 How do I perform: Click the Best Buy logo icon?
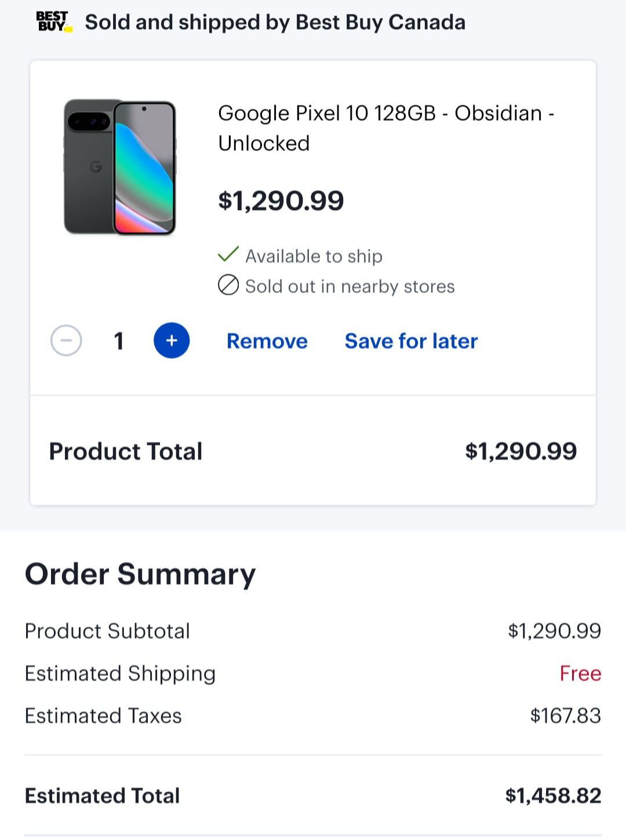click(x=54, y=22)
